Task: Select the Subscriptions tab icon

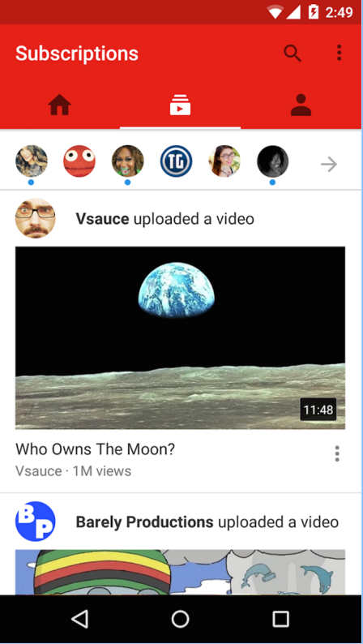Action: (180, 105)
